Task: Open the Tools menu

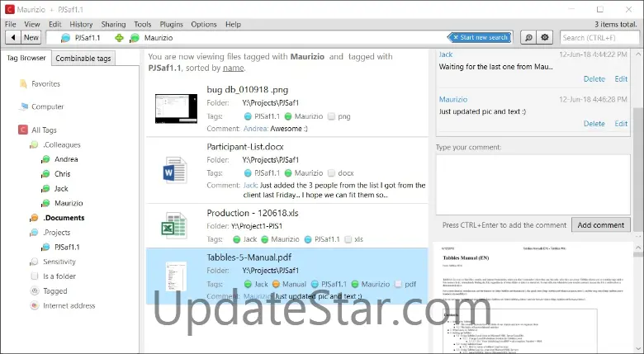Action: tap(143, 24)
